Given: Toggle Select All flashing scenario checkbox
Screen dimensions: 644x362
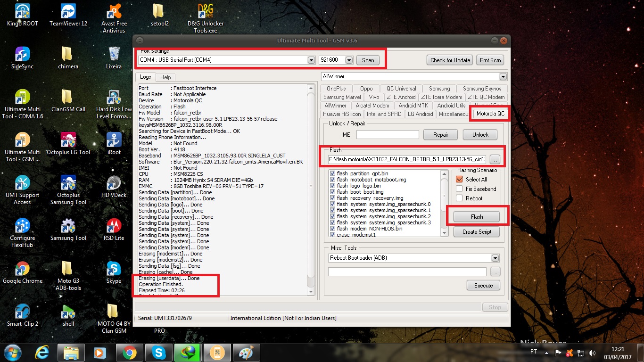Looking at the screenshot, I should (460, 179).
